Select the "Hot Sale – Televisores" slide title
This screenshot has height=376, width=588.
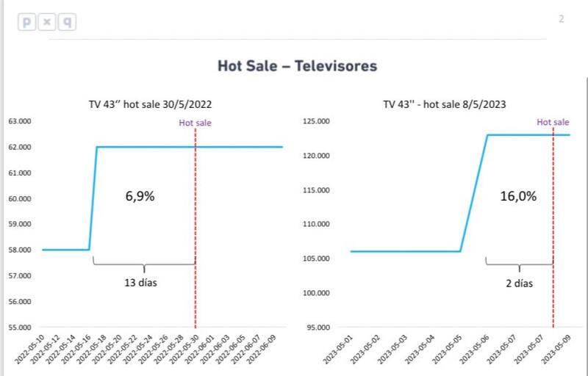point(297,66)
